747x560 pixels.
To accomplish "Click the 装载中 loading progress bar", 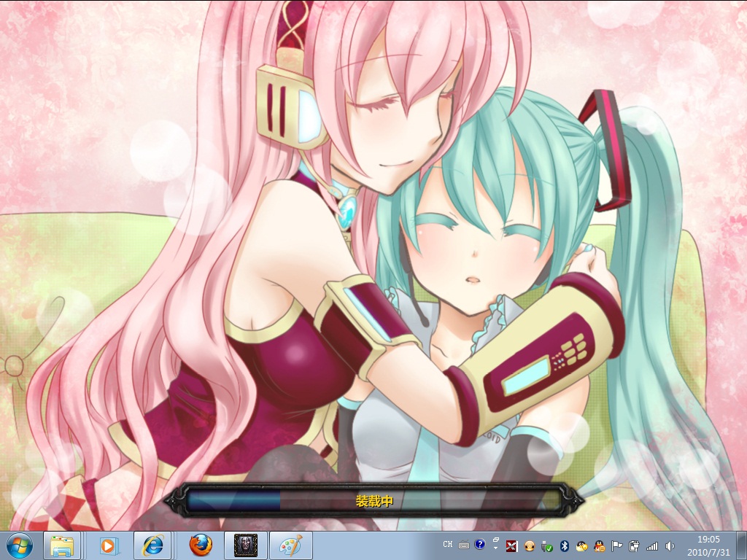I will pyautogui.click(x=373, y=500).
